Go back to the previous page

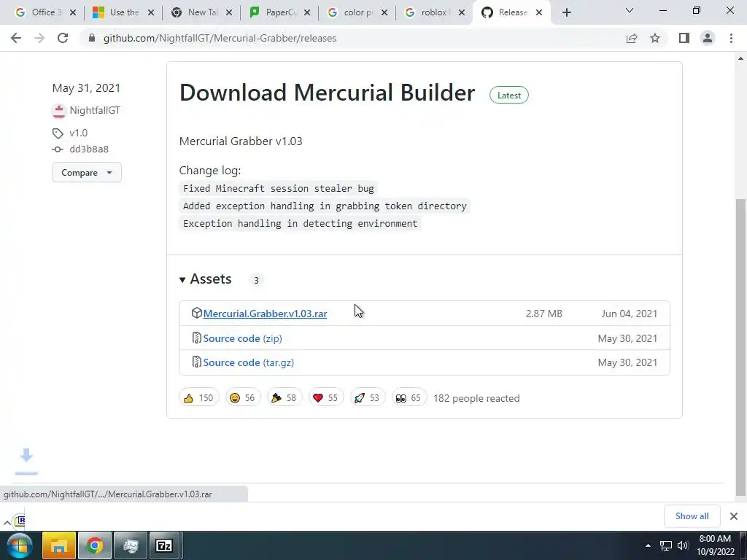[x=16, y=38]
